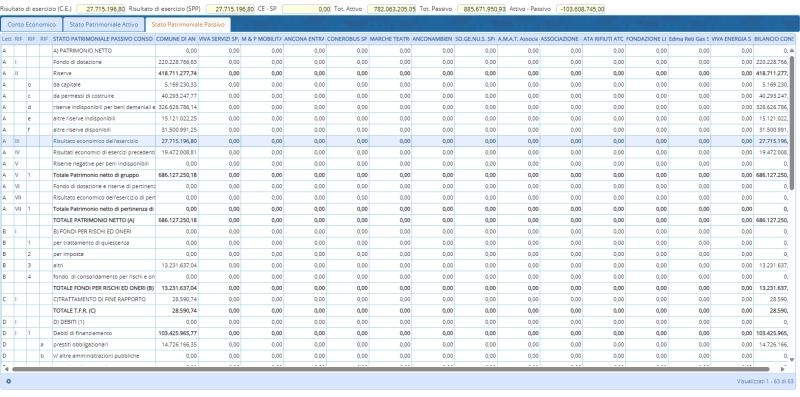Click Comune value 14.726.166,35

[179, 344]
